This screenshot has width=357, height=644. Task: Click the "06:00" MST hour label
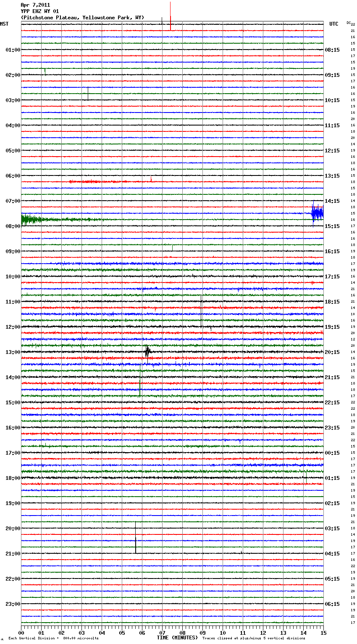coord(13,176)
